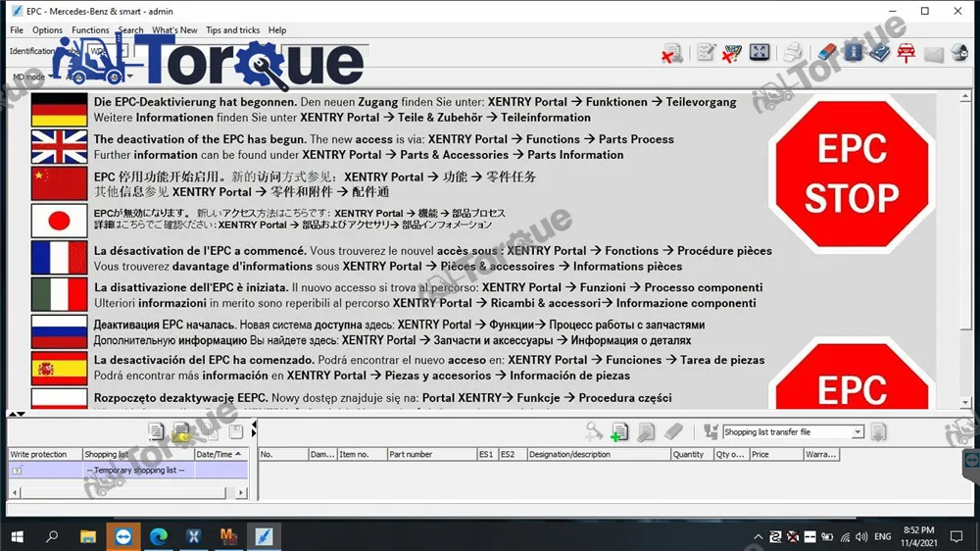
Task: Click the shopping cart with red X icon
Action: coord(731,53)
